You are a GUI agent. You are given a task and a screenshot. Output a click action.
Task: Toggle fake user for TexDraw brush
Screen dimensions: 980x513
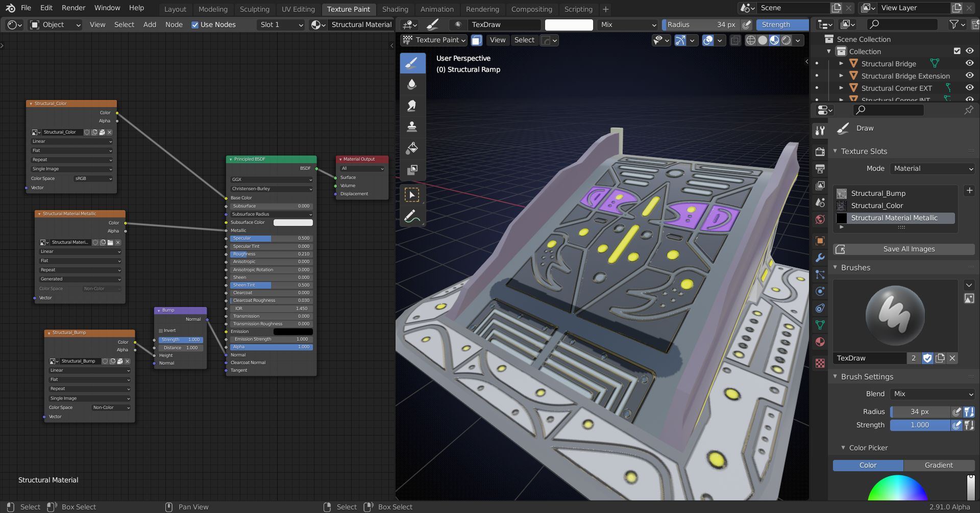(927, 358)
